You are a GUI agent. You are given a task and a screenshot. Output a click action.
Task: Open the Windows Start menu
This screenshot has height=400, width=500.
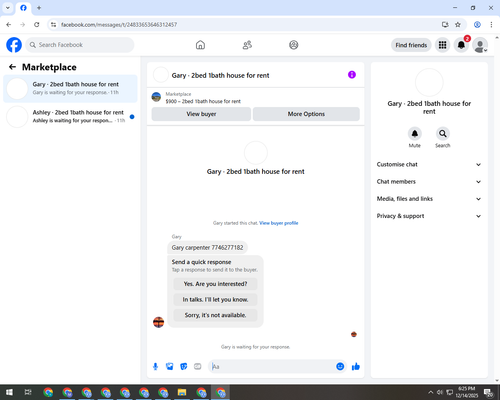9,392
